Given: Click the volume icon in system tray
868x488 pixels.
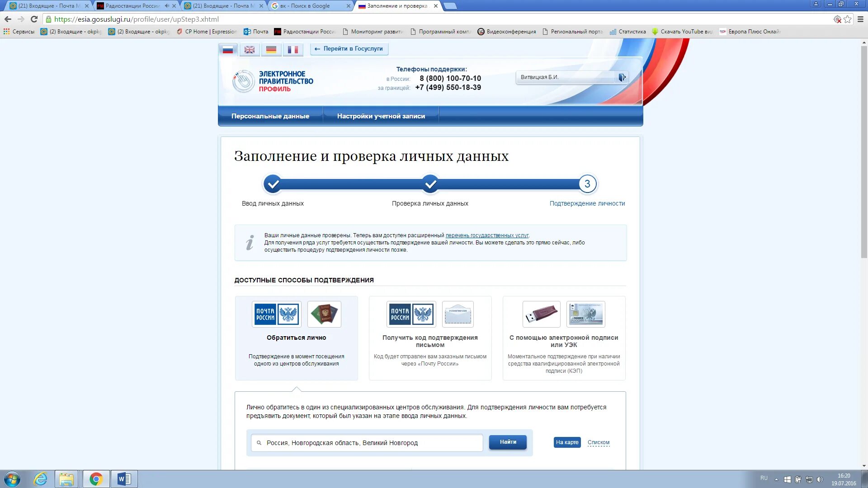Looking at the screenshot, I should (820, 479).
